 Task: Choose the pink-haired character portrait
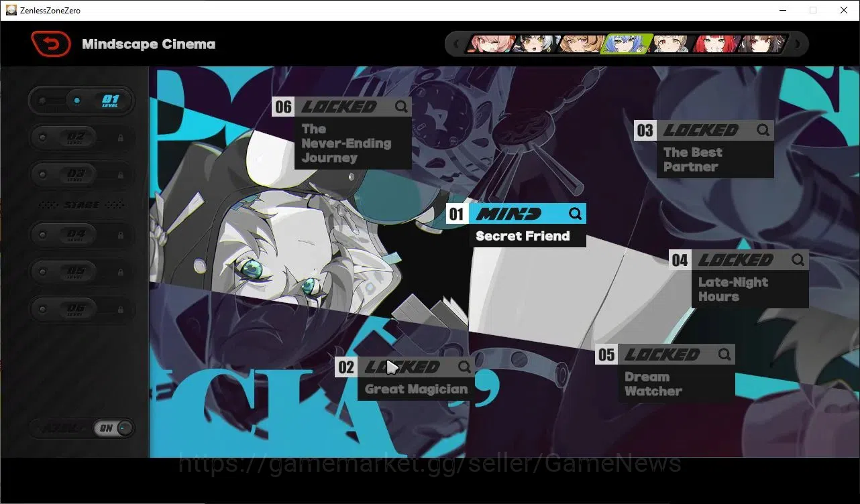[491, 44]
